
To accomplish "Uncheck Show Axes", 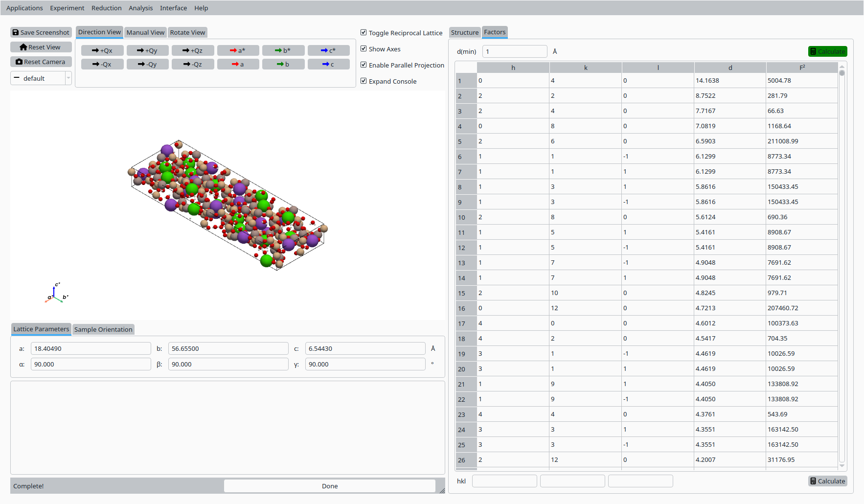I will click(364, 48).
